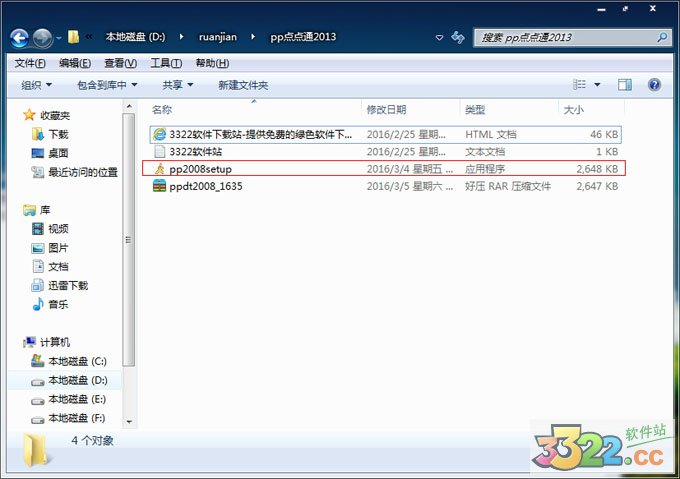The height and width of the screenshot is (479, 680).
Task: Expand arrow after ruanjian breadcrumb
Action: (253, 37)
